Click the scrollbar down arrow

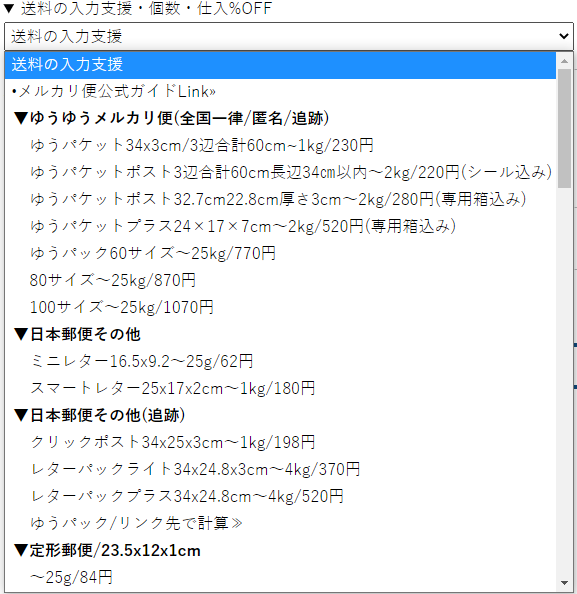click(564, 583)
